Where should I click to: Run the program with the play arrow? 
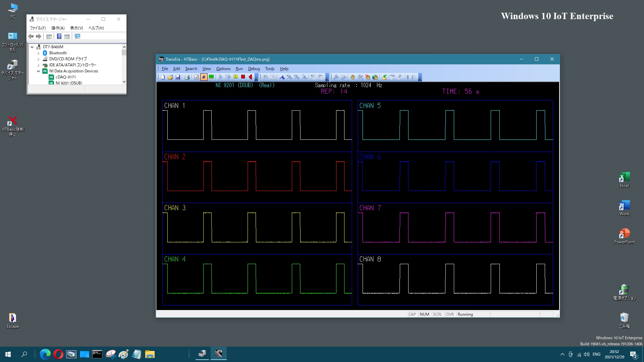click(x=221, y=77)
